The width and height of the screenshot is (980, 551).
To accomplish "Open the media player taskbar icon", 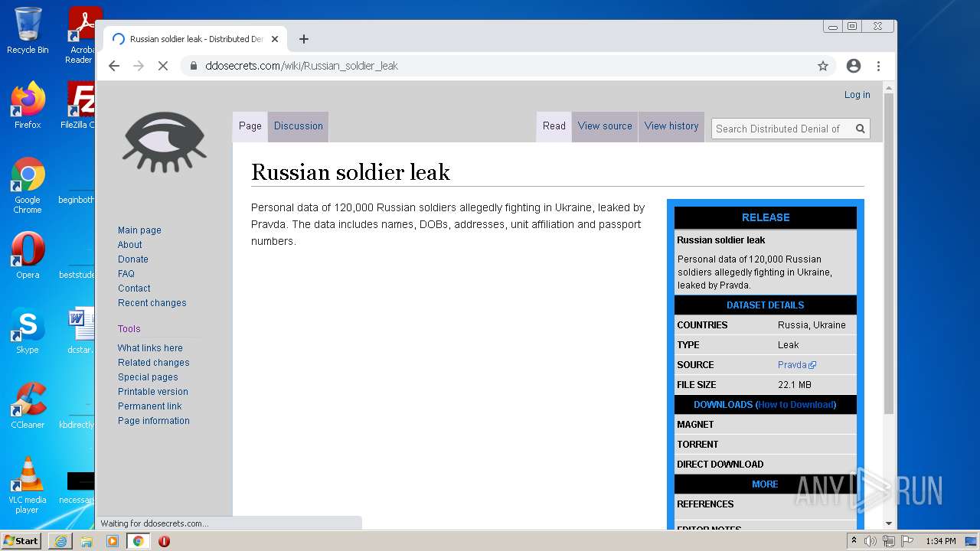I will [x=113, y=541].
